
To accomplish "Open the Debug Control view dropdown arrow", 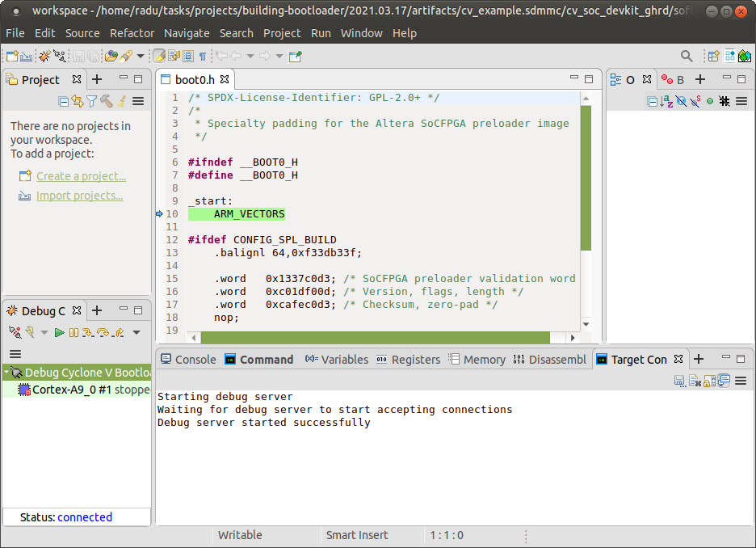I will (136, 332).
